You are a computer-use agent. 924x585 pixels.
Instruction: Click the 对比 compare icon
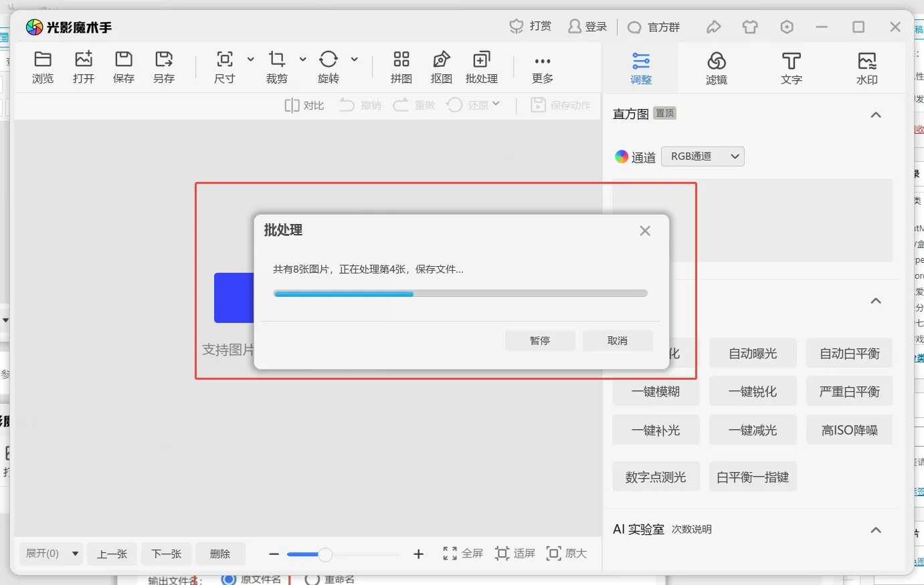point(292,106)
